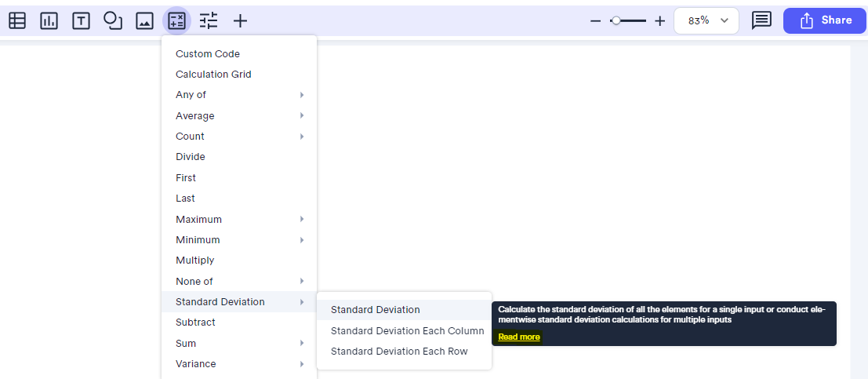Click the zoom out minus button
Image resolution: width=868 pixels, height=379 pixels.
click(596, 21)
